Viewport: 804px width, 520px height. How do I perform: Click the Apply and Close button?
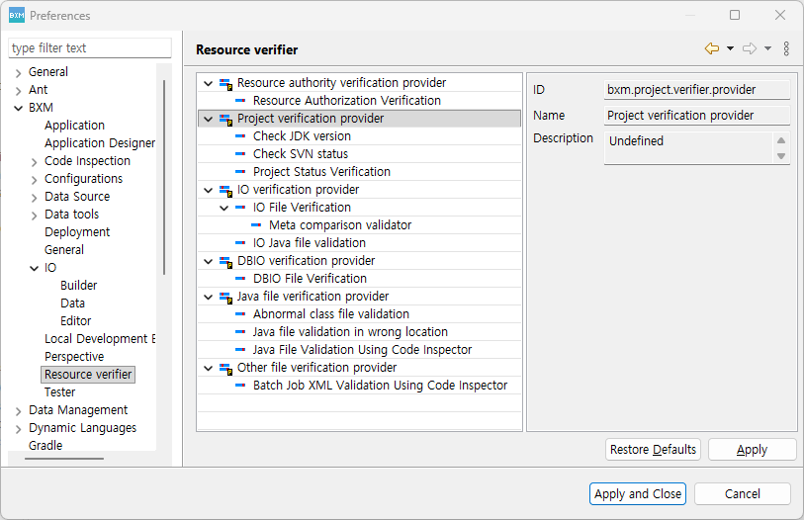coord(637,494)
